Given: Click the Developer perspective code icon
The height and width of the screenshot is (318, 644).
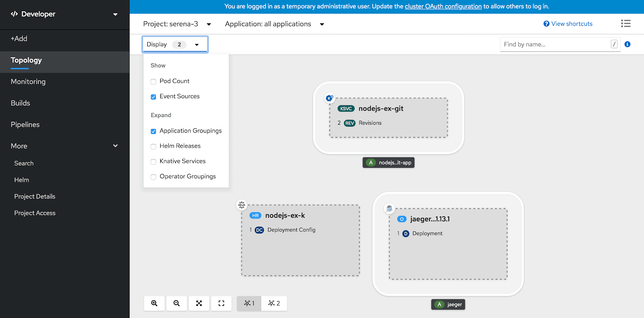Looking at the screenshot, I should coord(14,14).
